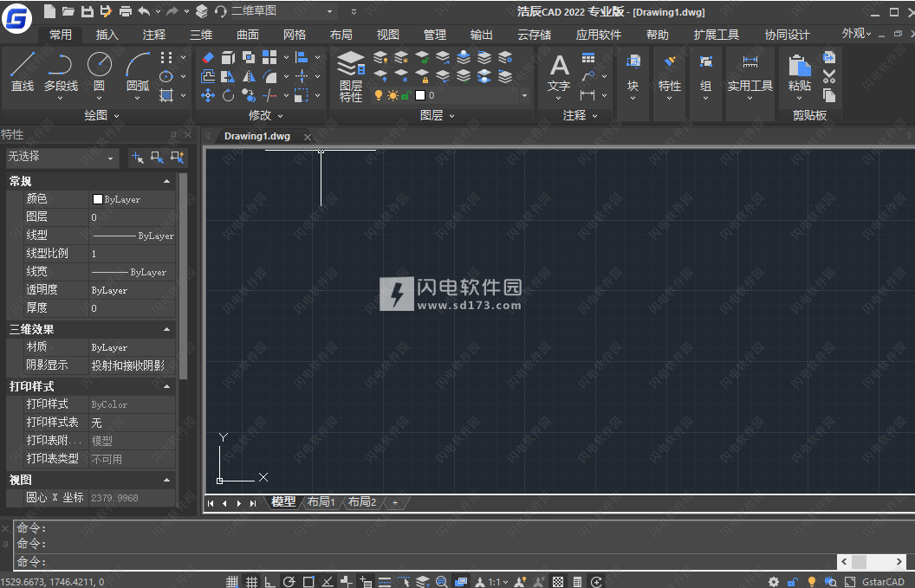
Task: Insert a table from annotation panel
Action: pyautogui.click(x=588, y=58)
